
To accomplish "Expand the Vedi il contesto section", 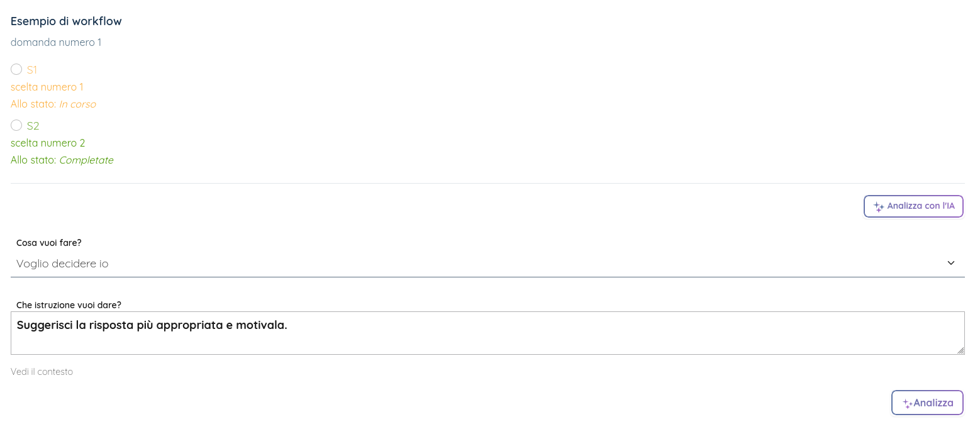I will [42, 371].
